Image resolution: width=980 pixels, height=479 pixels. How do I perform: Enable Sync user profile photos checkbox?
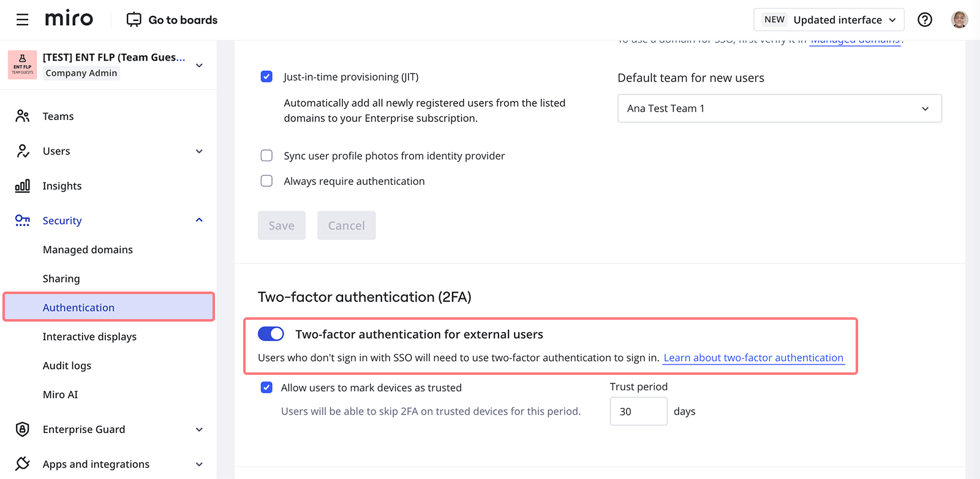(266, 156)
